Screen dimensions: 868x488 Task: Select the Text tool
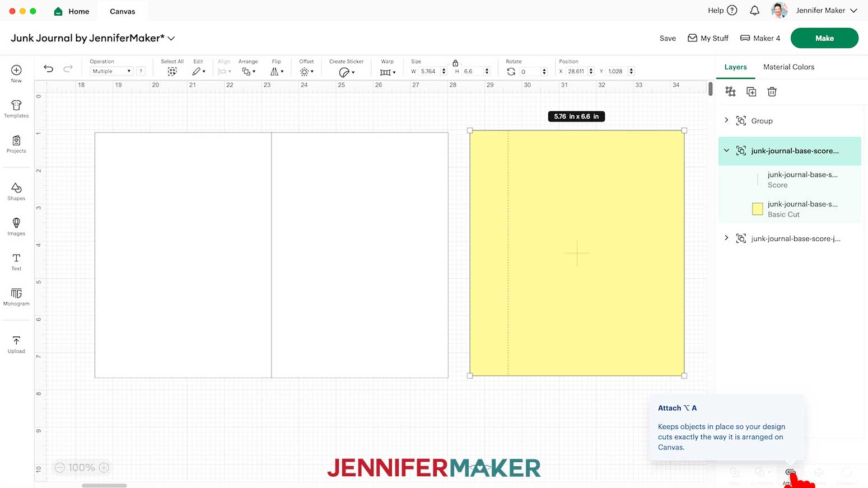pos(16,261)
